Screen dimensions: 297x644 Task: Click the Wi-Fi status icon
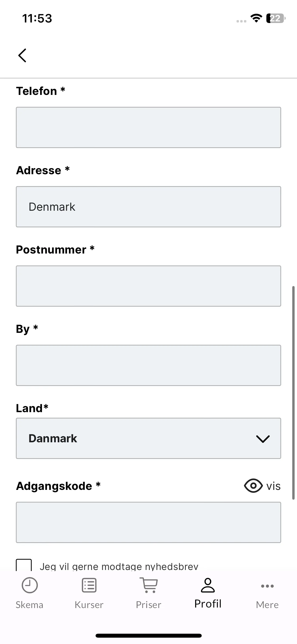pos(256,18)
